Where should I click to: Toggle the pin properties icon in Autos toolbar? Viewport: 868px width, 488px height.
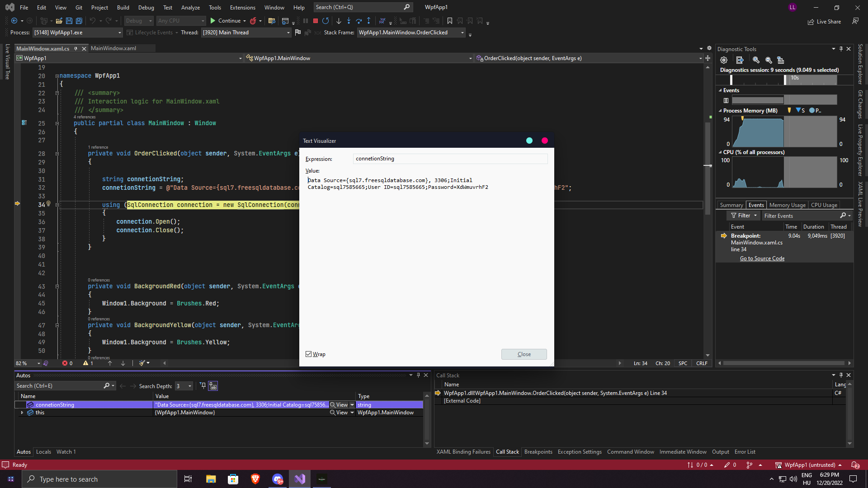pyautogui.click(x=203, y=385)
